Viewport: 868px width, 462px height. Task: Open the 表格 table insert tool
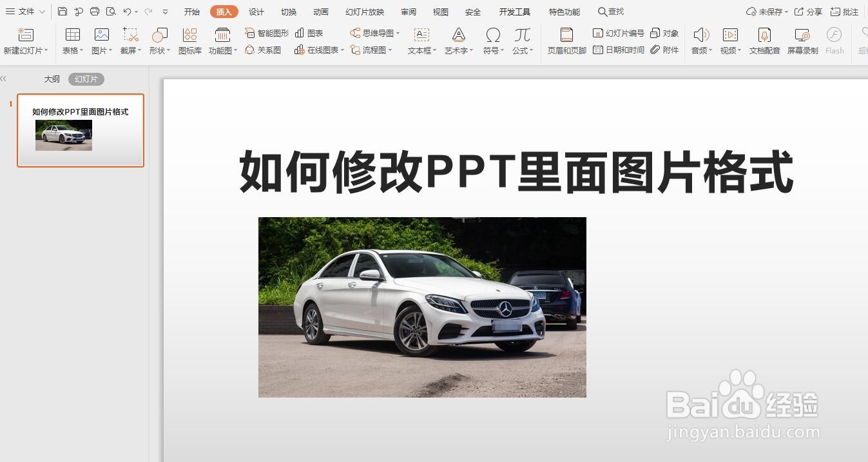pos(73,41)
